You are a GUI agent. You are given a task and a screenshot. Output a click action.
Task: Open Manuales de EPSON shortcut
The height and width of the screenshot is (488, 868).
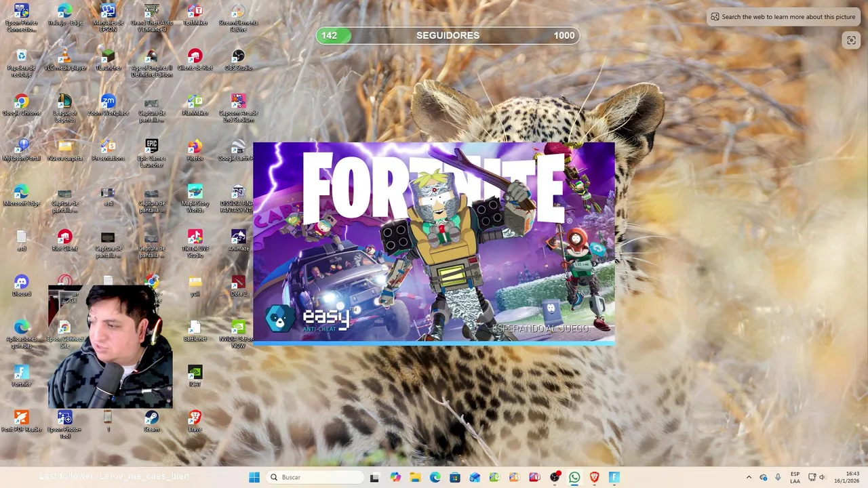(108, 18)
